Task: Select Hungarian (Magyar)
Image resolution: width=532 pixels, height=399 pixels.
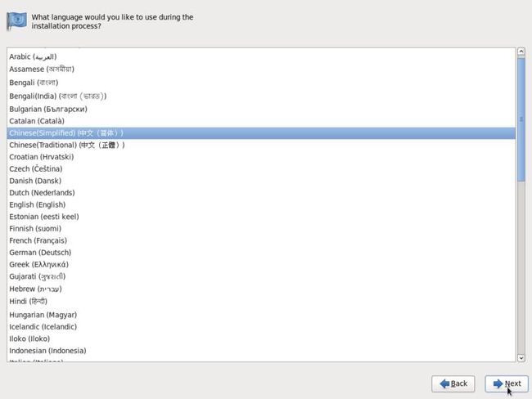Action: (x=261, y=315)
